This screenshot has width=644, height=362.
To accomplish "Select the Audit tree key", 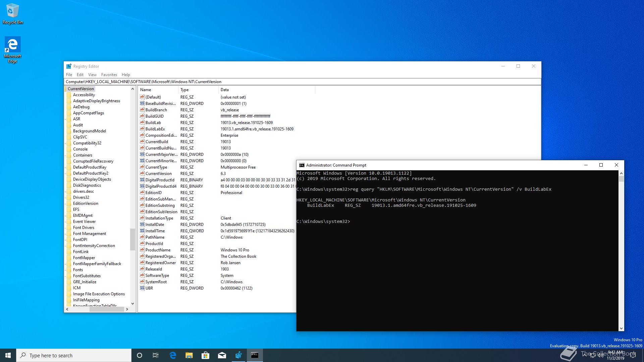I will 78,125.
